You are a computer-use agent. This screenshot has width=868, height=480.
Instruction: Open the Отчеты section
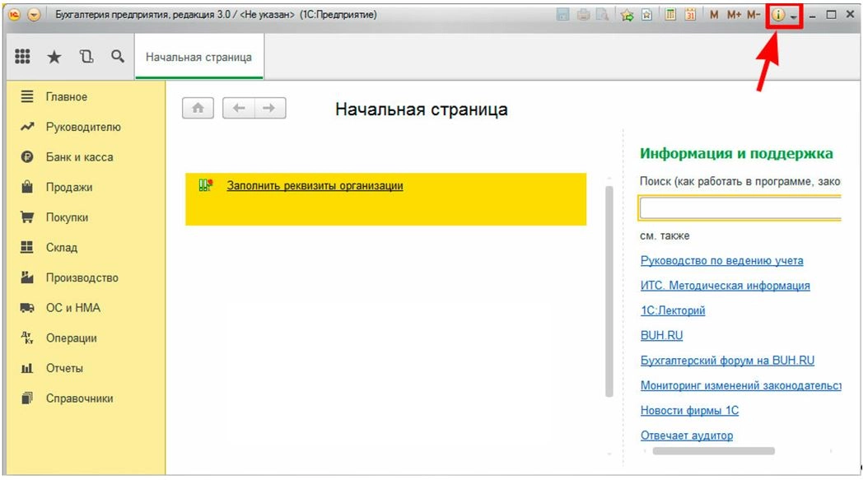[x=64, y=368]
